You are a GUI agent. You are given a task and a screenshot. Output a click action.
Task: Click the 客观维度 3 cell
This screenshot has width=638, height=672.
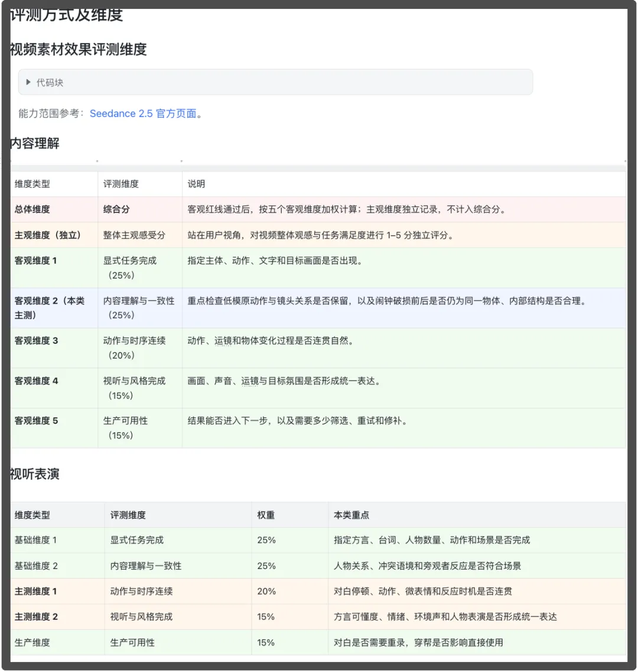pos(54,348)
